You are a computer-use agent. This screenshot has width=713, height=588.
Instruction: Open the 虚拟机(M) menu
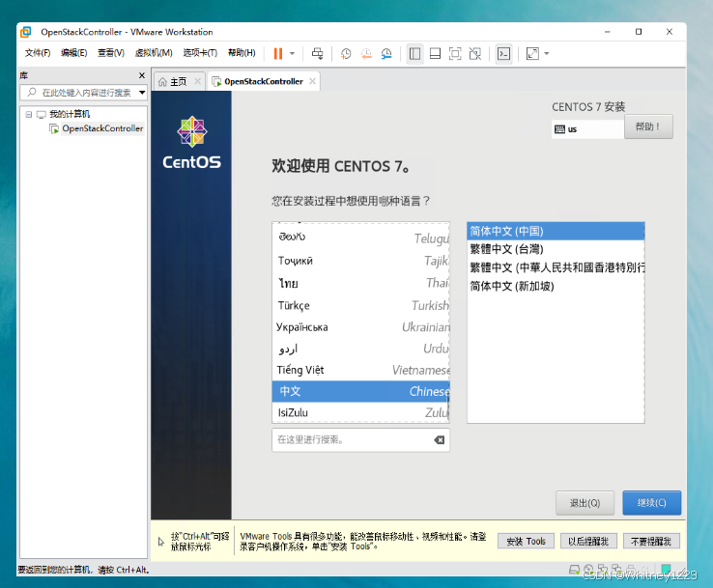(154, 53)
